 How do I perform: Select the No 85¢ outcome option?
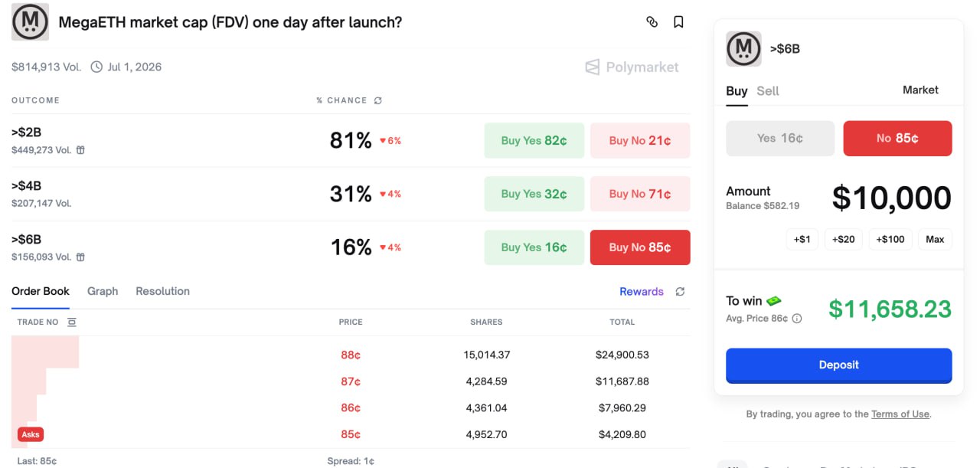click(x=897, y=138)
